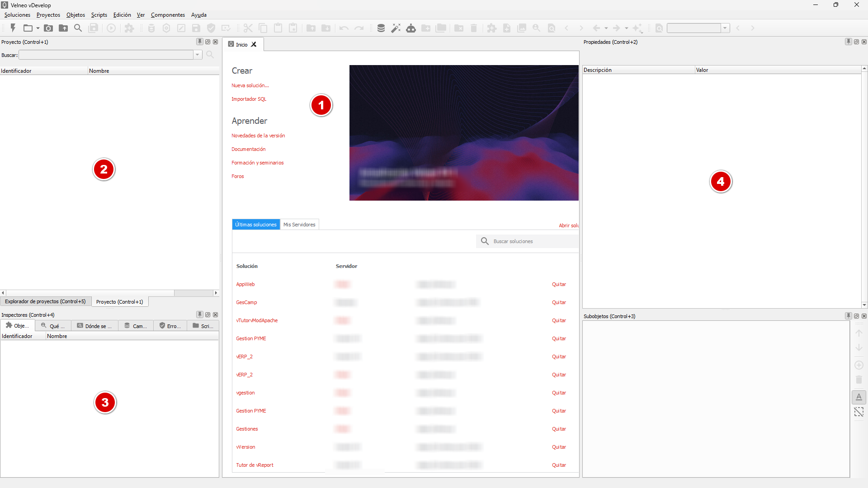Click the robot assistant toolbar icon
Viewport: 868px width, 488px height.
click(410, 28)
